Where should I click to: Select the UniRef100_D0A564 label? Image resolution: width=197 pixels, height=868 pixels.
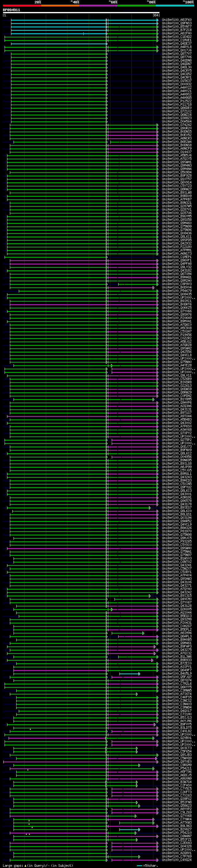coord(177,121)
